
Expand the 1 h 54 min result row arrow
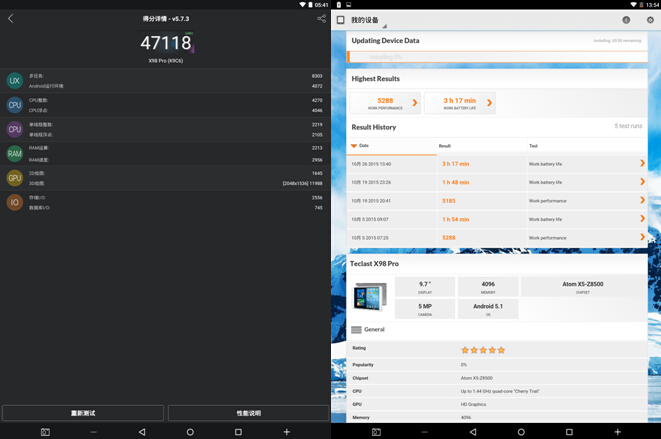pos(642,219)
